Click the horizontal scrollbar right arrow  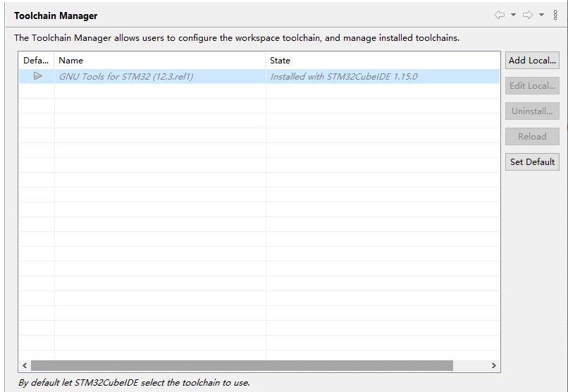click(494, 365)
